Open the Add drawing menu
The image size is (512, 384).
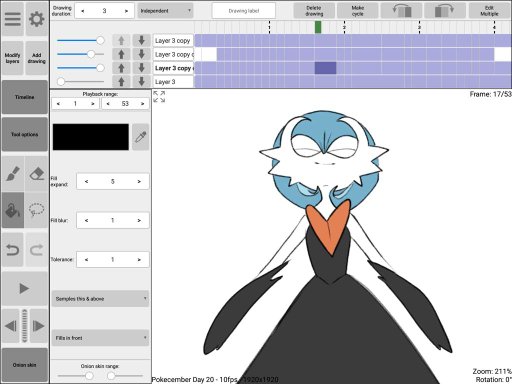tap(37, 58)
